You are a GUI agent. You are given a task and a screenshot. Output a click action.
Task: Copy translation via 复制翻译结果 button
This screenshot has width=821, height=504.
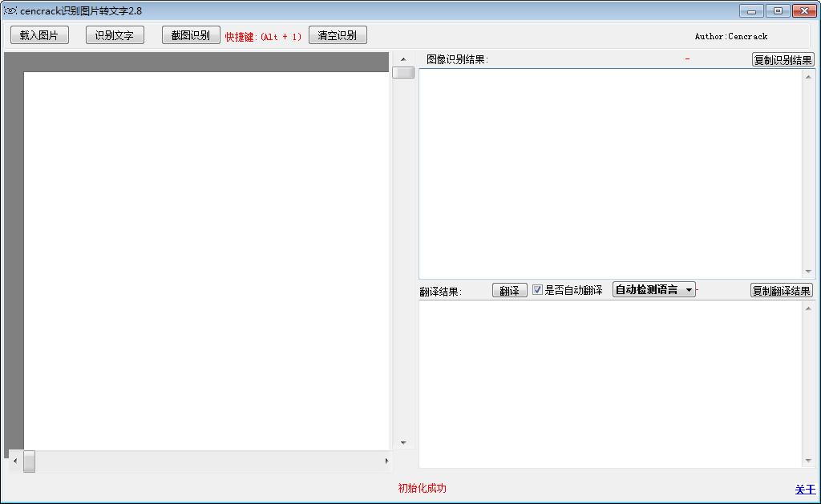[782, 291]
